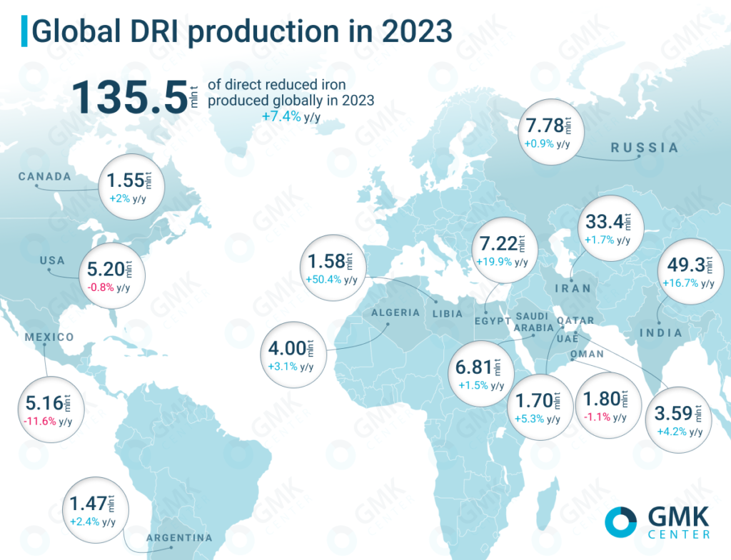Click the Libya 1.58 mln t bubble
731x560 pixels.
tap(333, 267)
